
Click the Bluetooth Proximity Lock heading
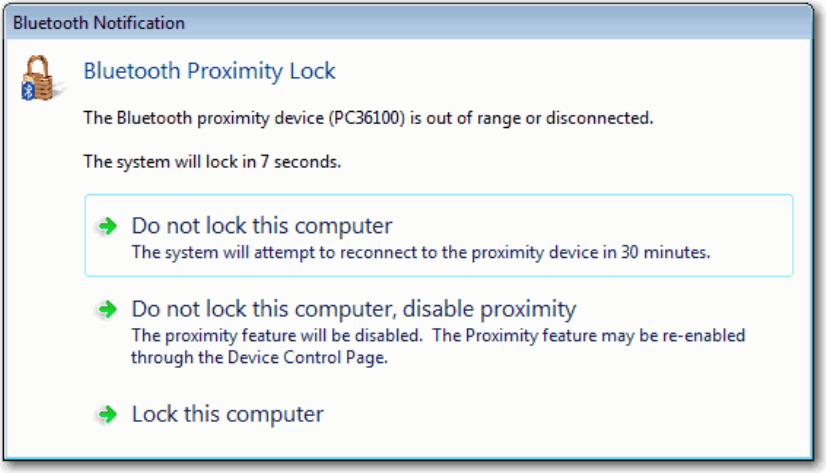pos(209,71)
